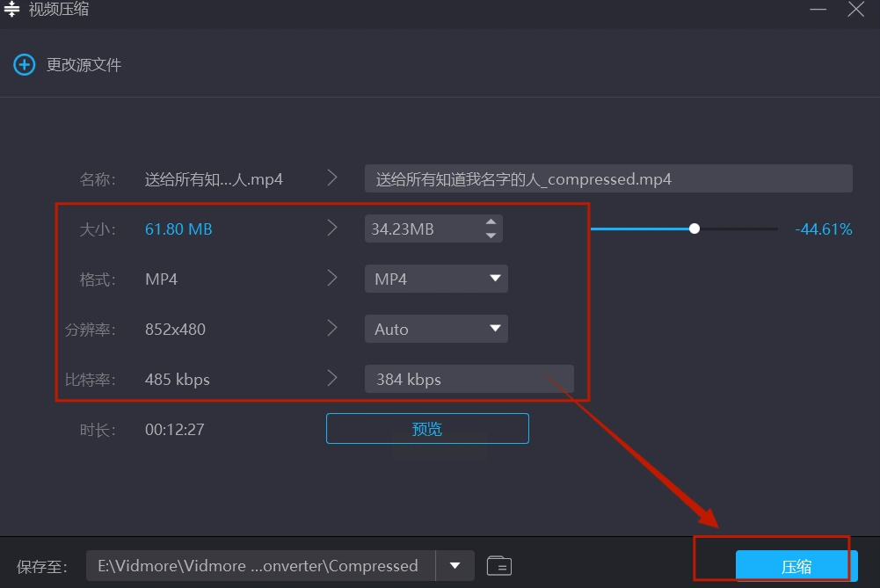
Task: Close the 视频压缩 window
Action: pyautogui.click(x=856, y=10)
